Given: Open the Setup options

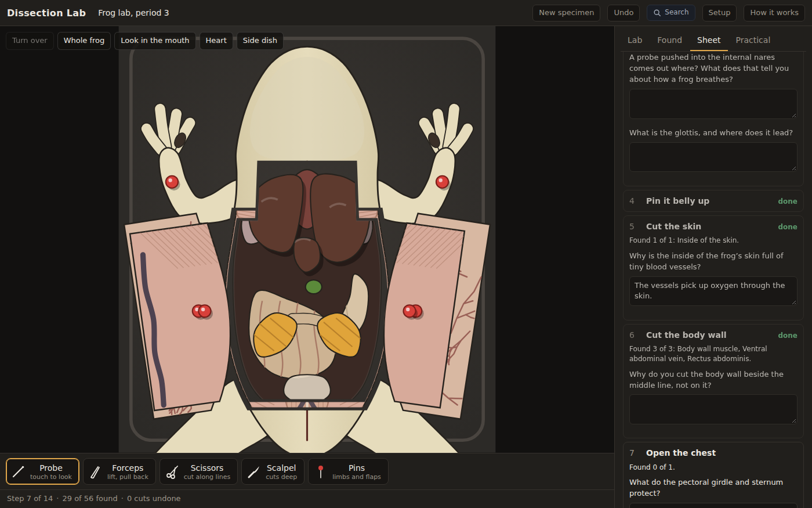Looking at the screenshot, I should coord(719,13).
